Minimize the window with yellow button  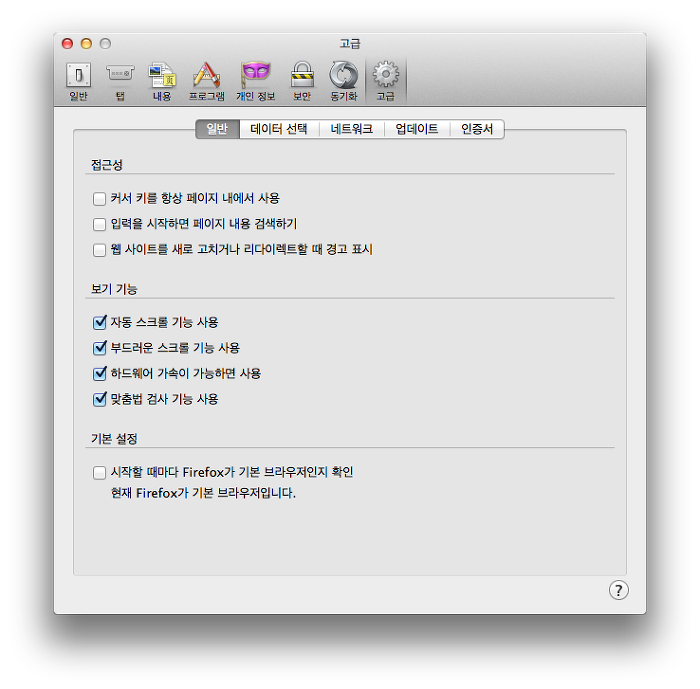coord(86,43)
